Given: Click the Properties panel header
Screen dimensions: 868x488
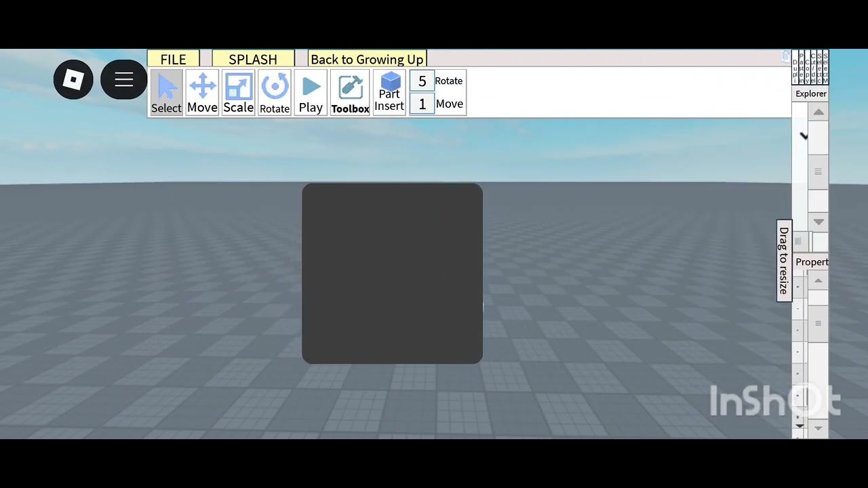Looking at the screenshot, I should click(811, 262).
